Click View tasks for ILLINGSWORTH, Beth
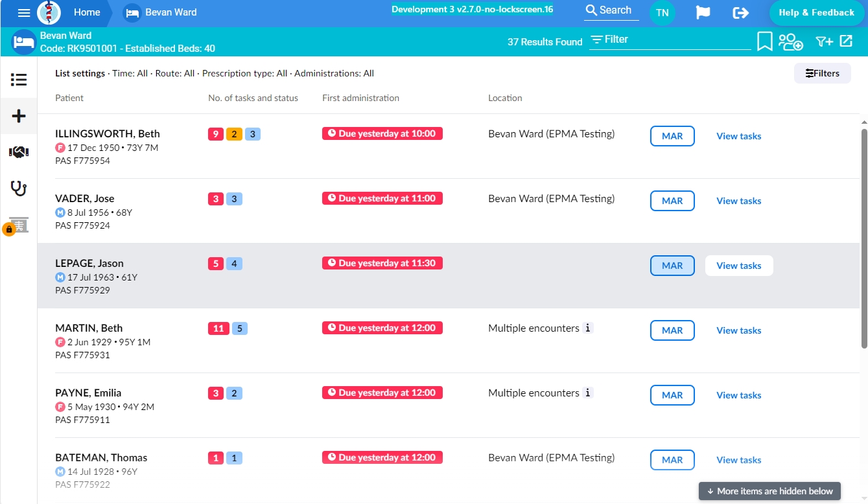This screenshot has width=868, height=504. point(738,136)
